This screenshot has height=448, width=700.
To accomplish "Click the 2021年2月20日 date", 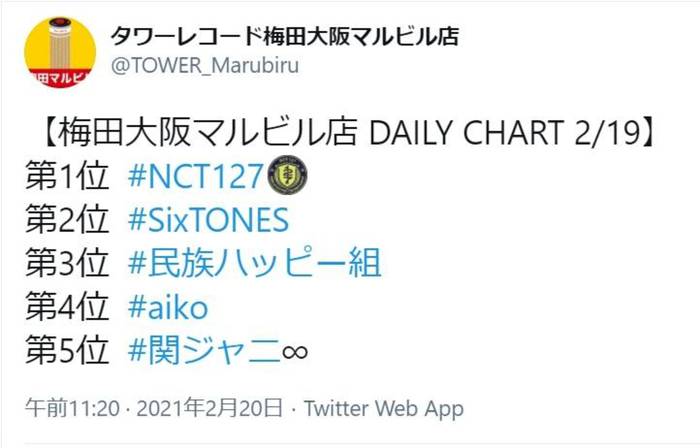I will [209, 408].
